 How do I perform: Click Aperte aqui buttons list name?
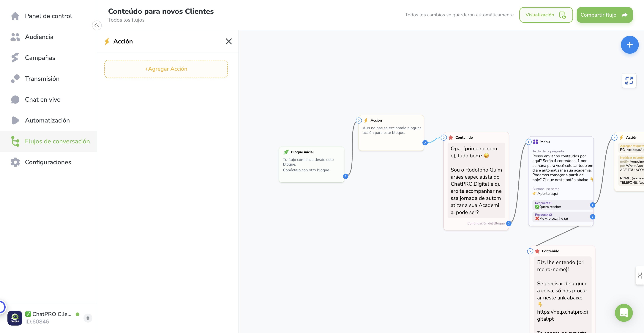547,194
